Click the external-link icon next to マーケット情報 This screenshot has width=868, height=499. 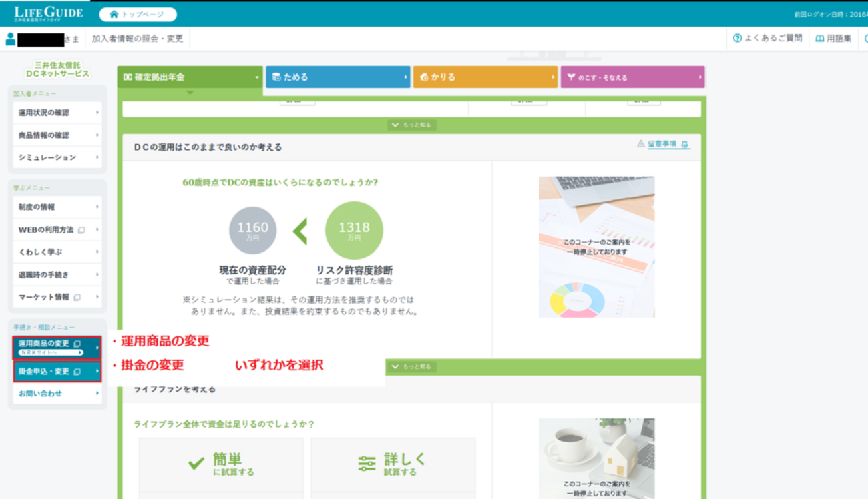(x=77, y=296)
